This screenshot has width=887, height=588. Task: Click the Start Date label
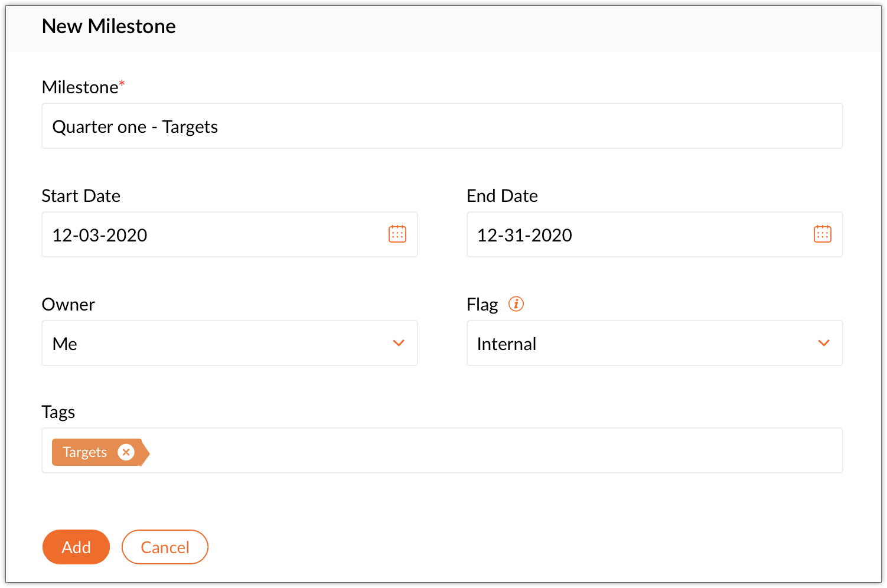(x=81, y=196)
